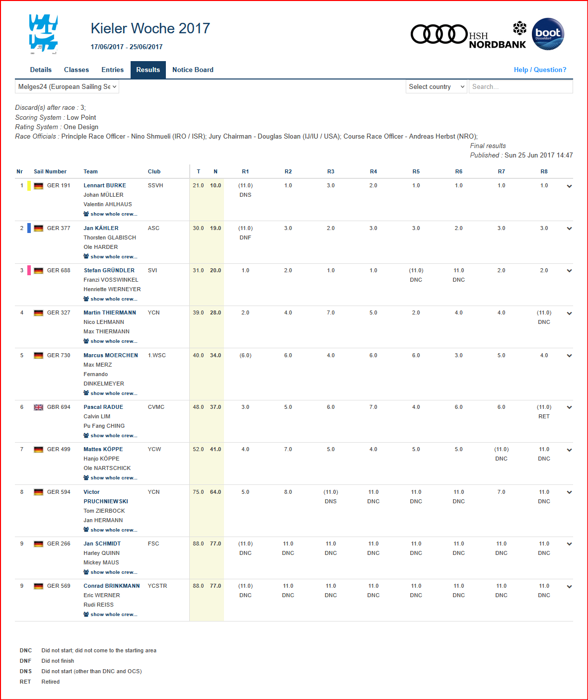Viewport: 588px width, 700px height.
Task: Open the Melges24 class dropdown
Action: pos(67,87)
